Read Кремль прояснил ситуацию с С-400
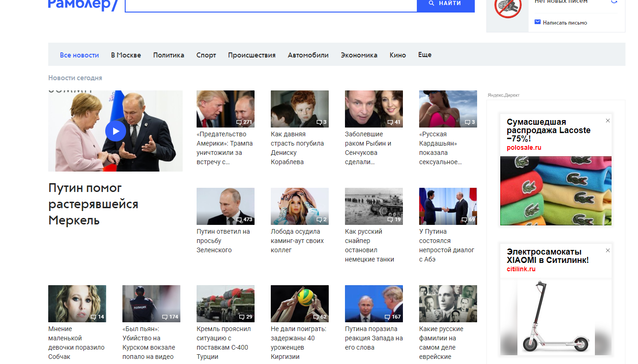Viewport: 638px width, 364px height. pyautogui.click(x=223, y=343)
